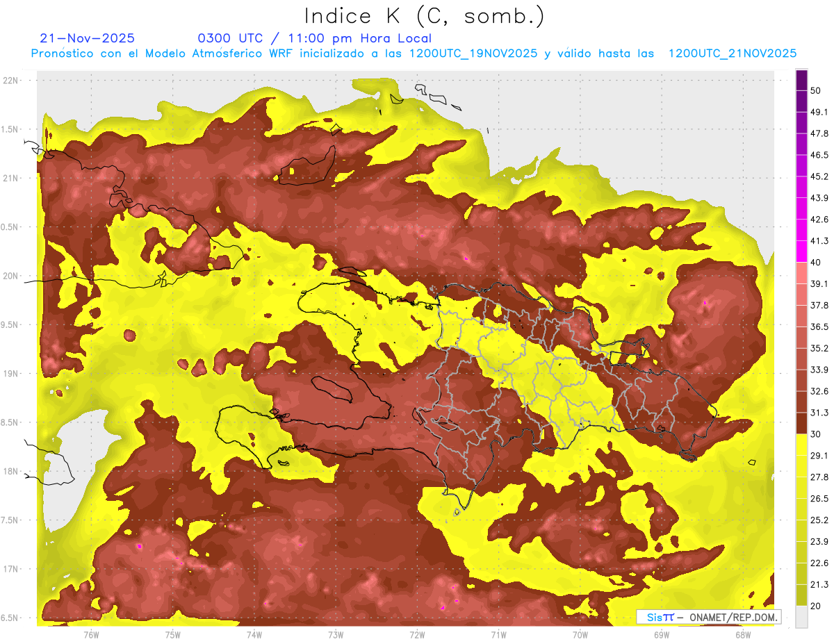The image size is (834, 644).
Task: Click the "49.1" value on the color scale
Action: pos(819,112)
